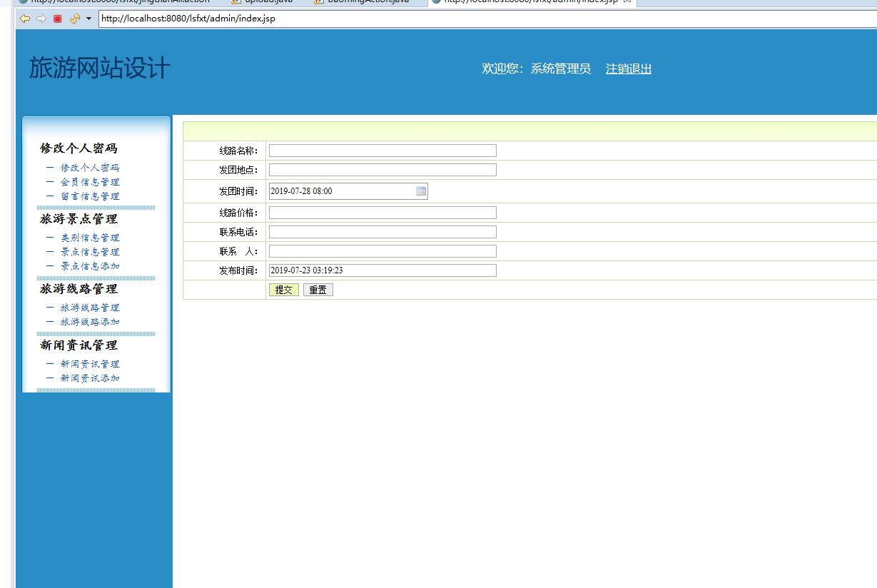Open 类别信息管理 sidebar link
Image resolution: width=877 pixels, height=588 pixels.
(90, 238)
